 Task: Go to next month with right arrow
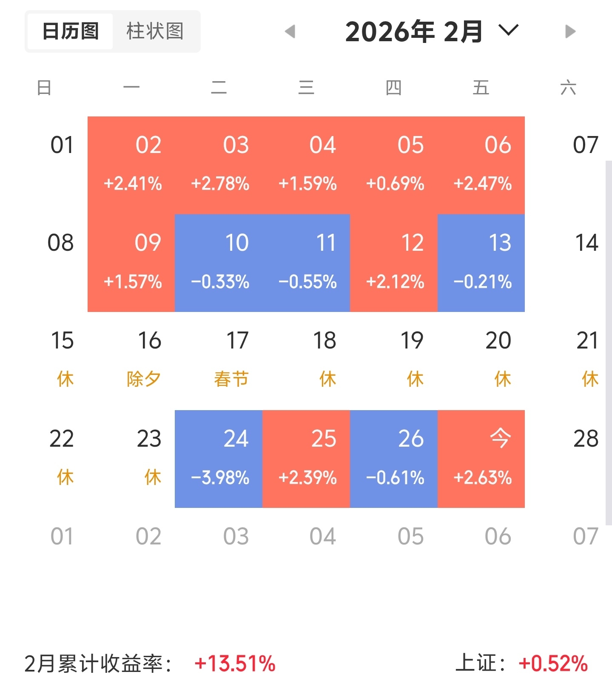click(x=570, y=31)
